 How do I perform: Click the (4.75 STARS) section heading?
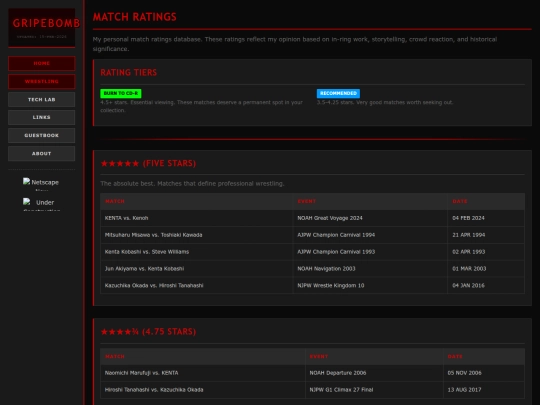pos(148,332)
